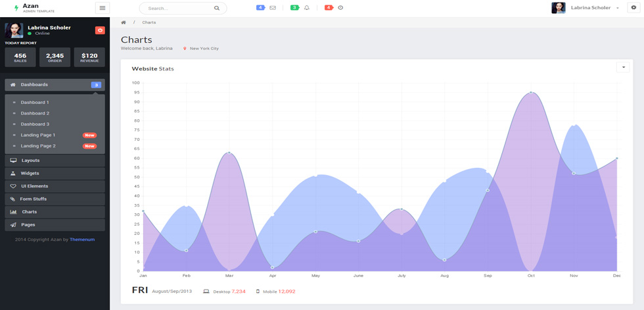Viewport: 644px width, 310px height.
Task: Expand the Pages menu
Action: (55, 225)
